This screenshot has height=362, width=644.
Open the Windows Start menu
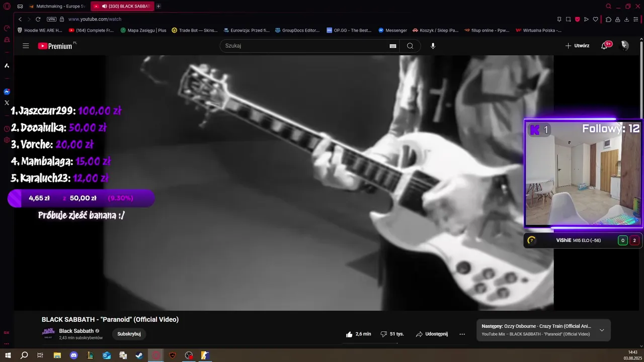point(8,355)
